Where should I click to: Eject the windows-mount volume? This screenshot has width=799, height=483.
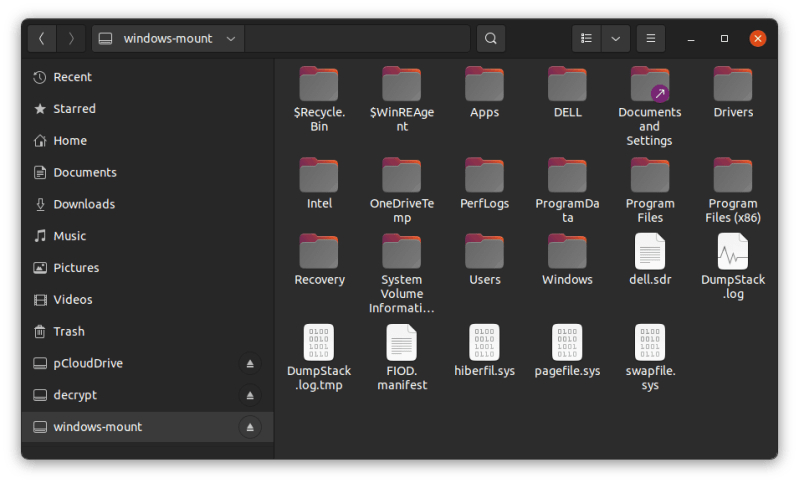250,427
